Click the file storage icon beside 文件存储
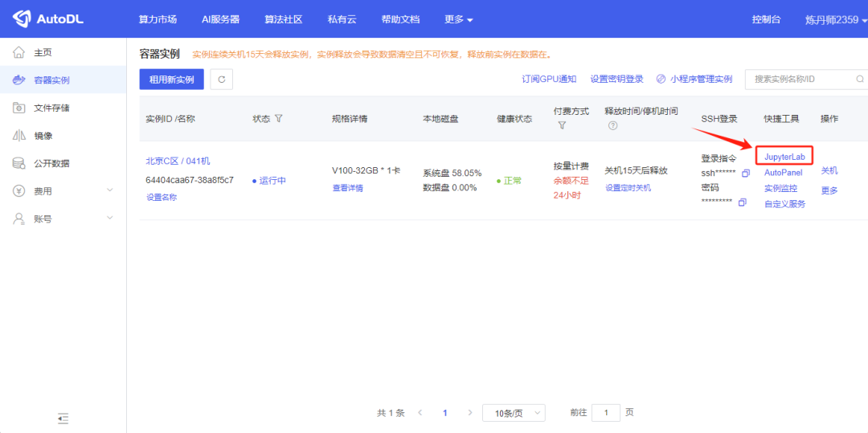 coord(18,108)
